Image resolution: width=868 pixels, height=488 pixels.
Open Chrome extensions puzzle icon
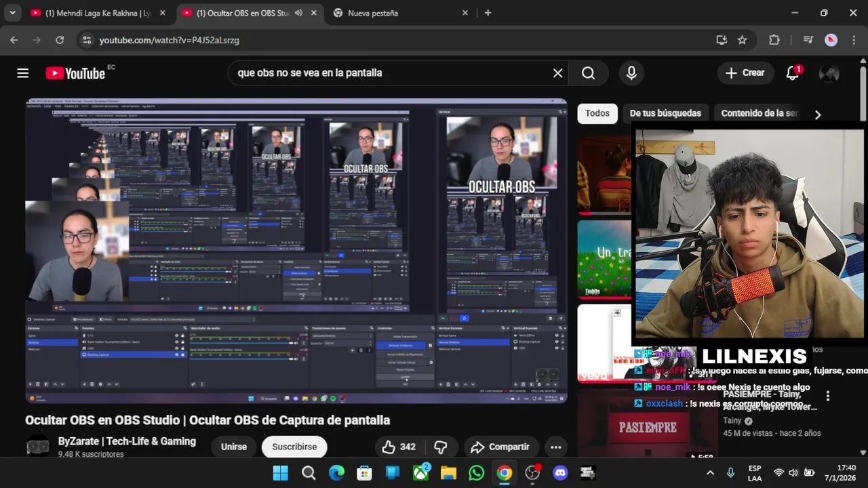(x=774, y=40)
